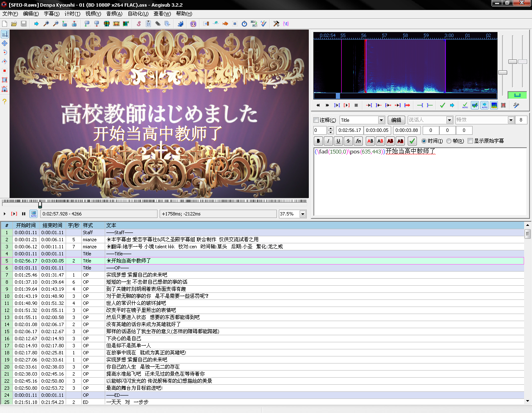Open the 文件 file menu
Screen dimensions: 532x413
[10, 14]
